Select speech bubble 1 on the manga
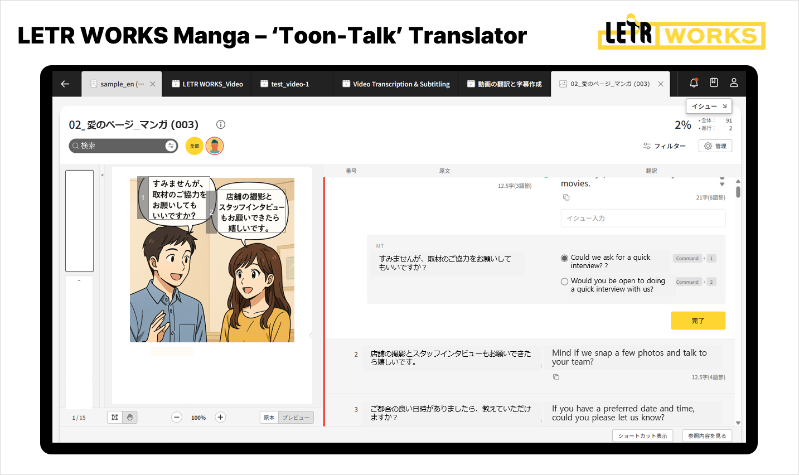799x475 pixels. coord(175,200)
